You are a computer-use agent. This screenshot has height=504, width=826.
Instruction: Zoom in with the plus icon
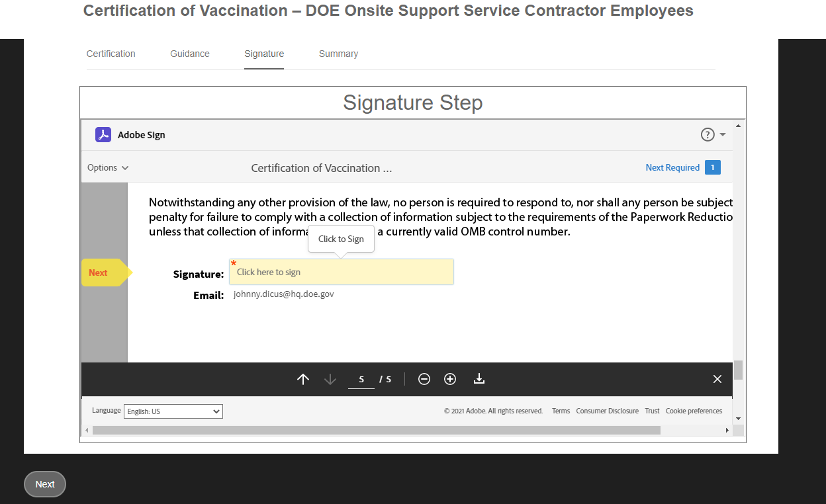pyautogui.click(x=450, y=379)
